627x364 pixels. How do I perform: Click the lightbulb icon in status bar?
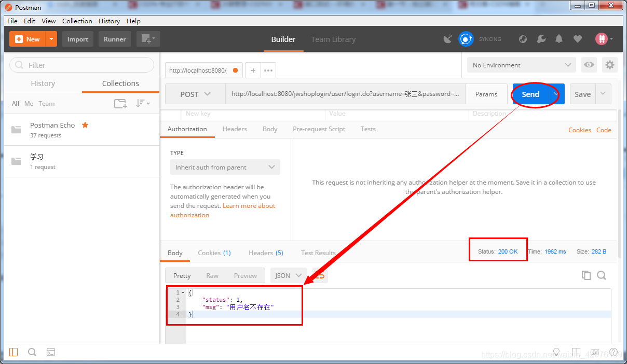(556, 353)
